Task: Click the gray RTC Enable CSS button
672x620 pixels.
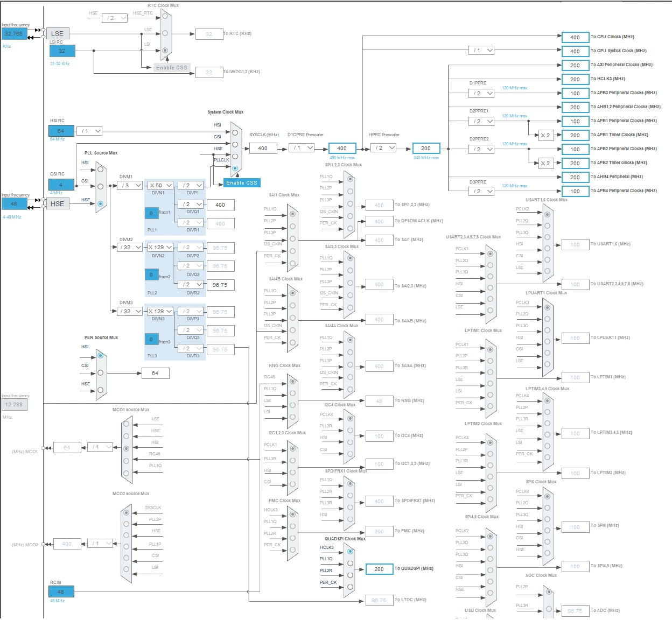Action: coord(172,67)
